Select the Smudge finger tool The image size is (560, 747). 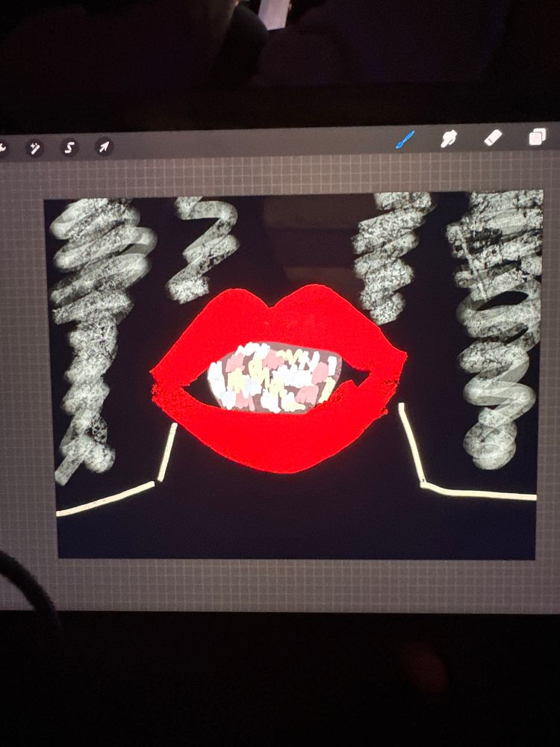(x=449, y=139)
